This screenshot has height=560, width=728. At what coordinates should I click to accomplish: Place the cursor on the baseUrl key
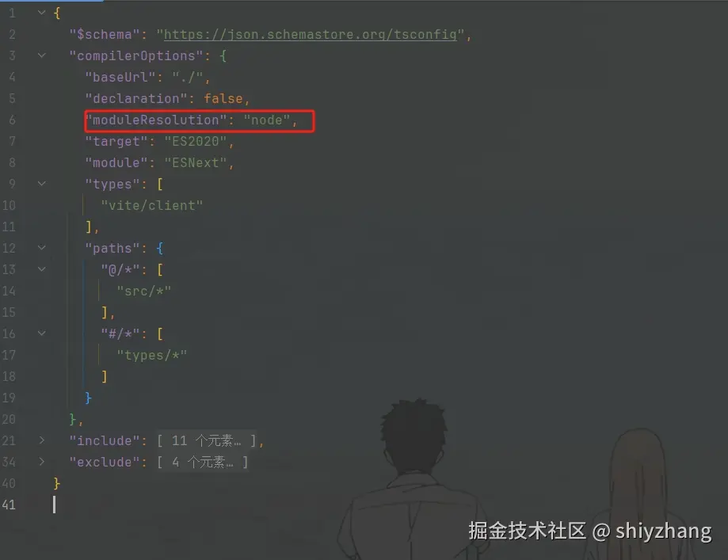tap(120, 77)
